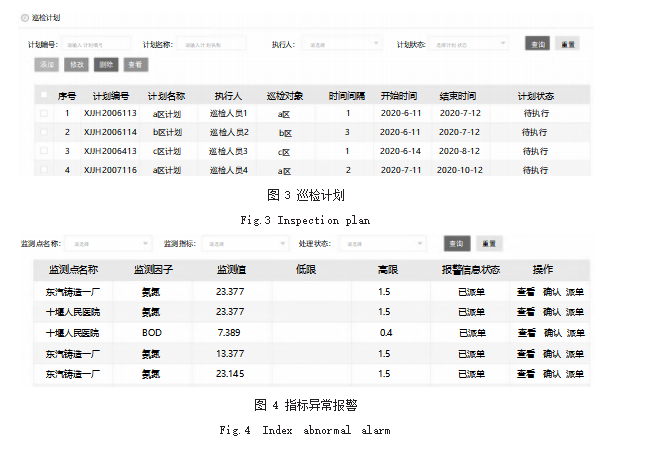Click the 巡检计划 header icon
647x458 pixels.
coord(25,18)
